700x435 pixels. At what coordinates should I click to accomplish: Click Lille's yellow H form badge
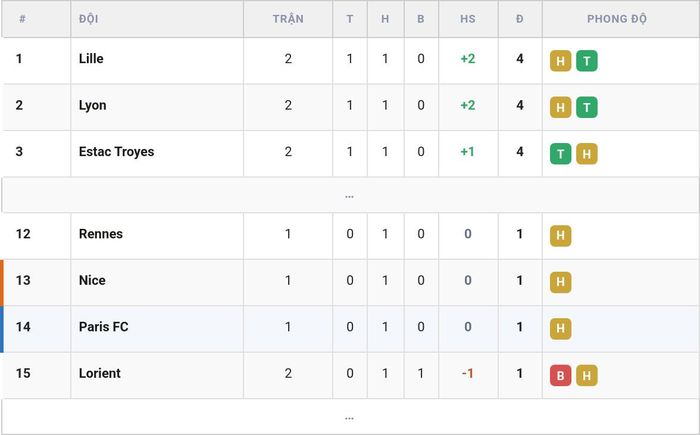[560, 61]
